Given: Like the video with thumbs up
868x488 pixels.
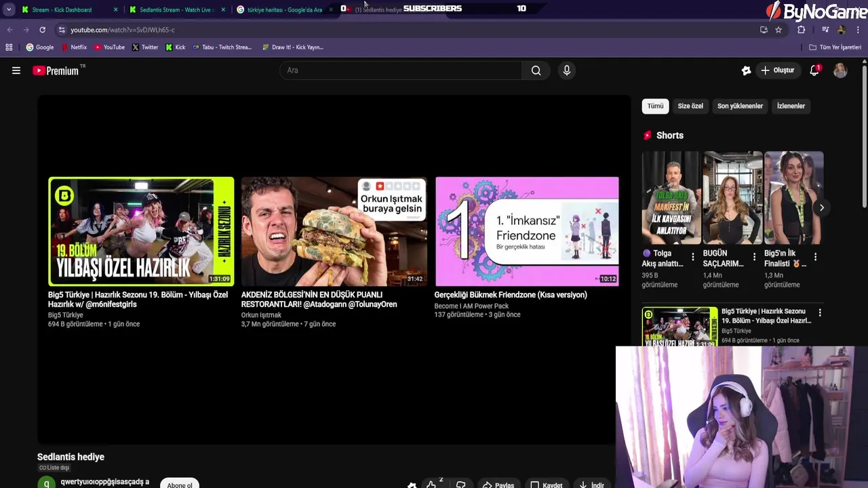Looking at the screenshot, I should pos(431,485).
